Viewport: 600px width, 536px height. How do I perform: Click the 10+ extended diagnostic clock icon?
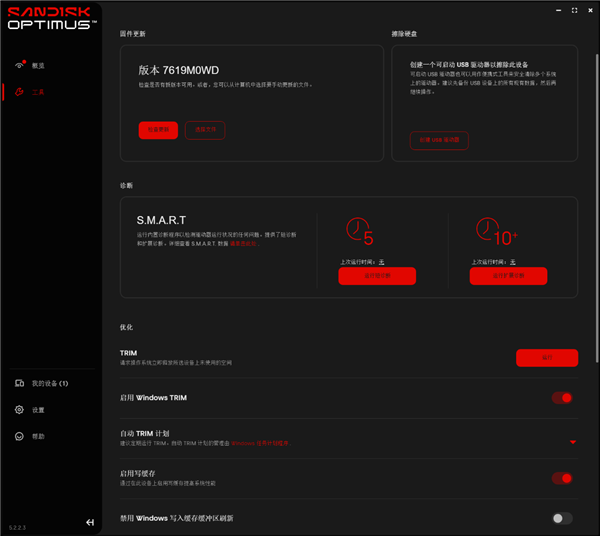(x=497, y=231)
